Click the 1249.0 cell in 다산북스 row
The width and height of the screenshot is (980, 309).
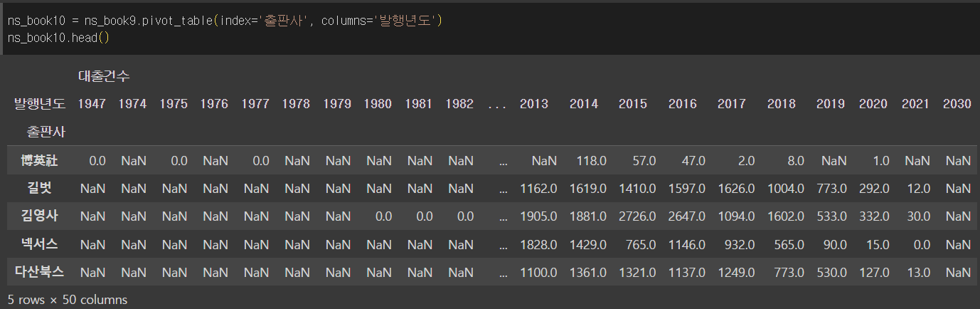click(736, 272)
